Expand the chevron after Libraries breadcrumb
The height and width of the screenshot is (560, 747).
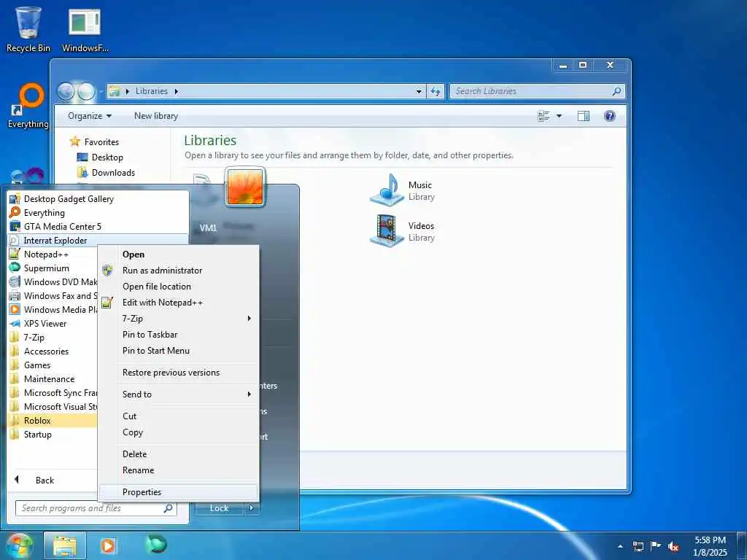click(177, 91)
